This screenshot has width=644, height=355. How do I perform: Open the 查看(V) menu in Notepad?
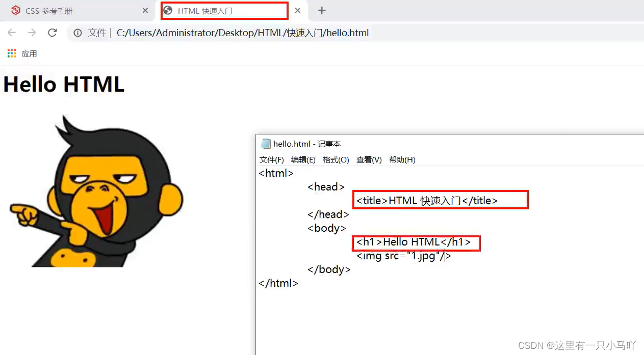(369, 159)
